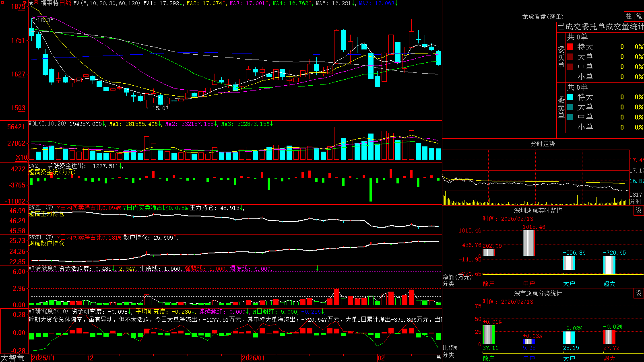
Task: Click the teal 中单 sell-order swatch
Action: point(570,117)
